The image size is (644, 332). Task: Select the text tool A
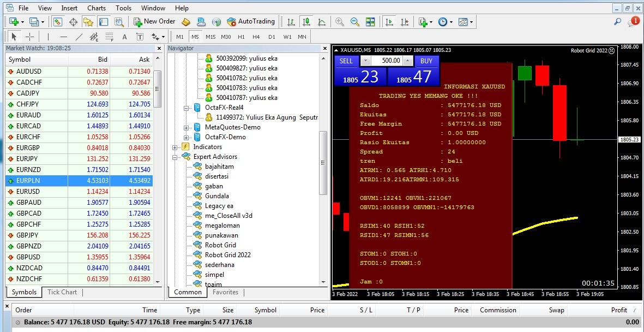(x=124, y=37)
